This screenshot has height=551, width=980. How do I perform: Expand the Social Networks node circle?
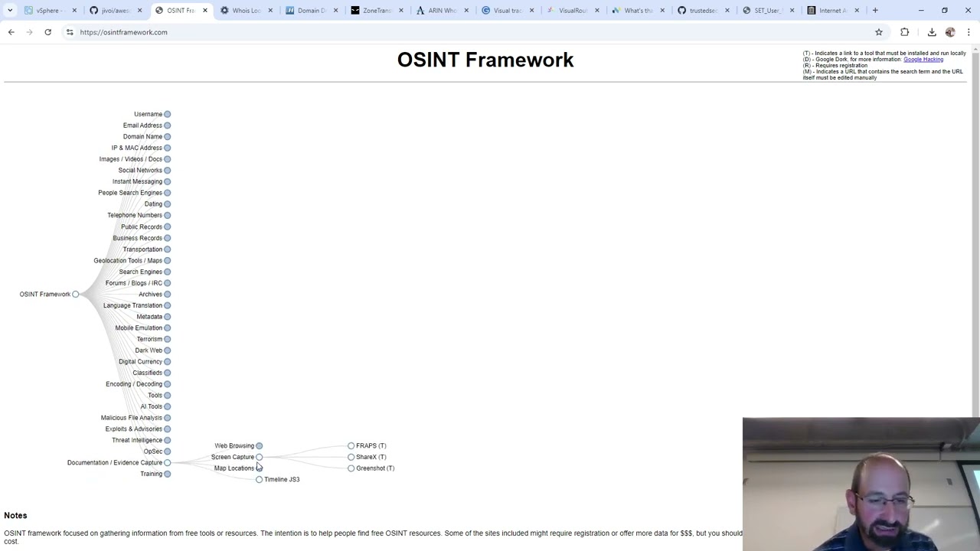pyautogui.click(x=167, y=170)
